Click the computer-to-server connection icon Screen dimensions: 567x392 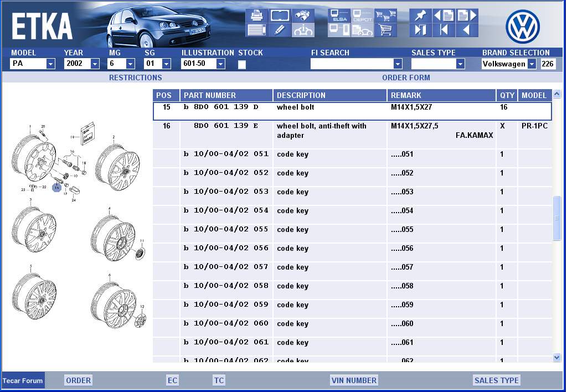[x=339, y=30]
